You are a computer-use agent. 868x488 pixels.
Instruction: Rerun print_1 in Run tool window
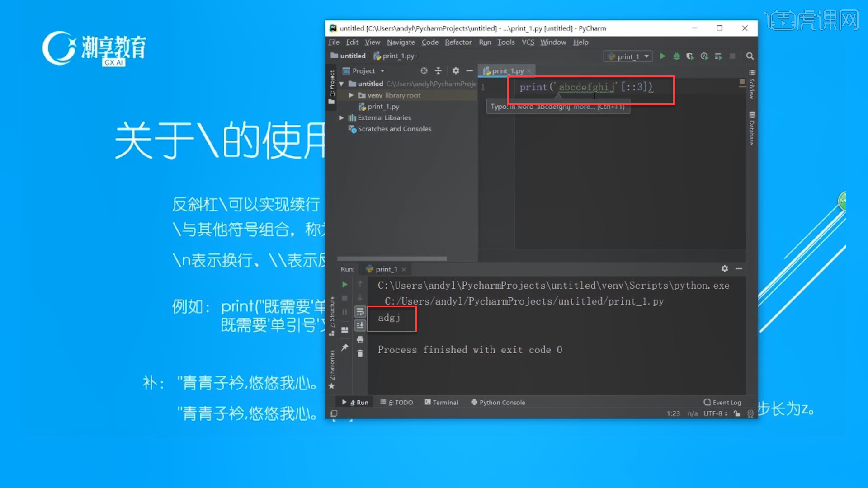(x=344, y=284)
